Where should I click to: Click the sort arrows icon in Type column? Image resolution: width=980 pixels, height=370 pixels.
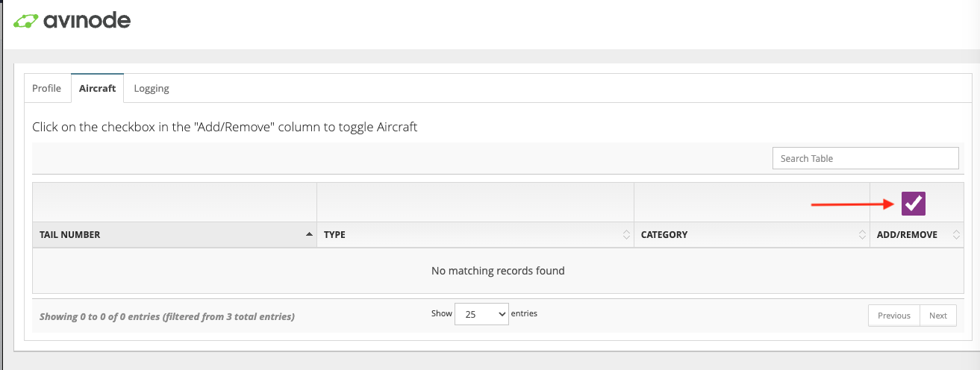tap(626, 235)
